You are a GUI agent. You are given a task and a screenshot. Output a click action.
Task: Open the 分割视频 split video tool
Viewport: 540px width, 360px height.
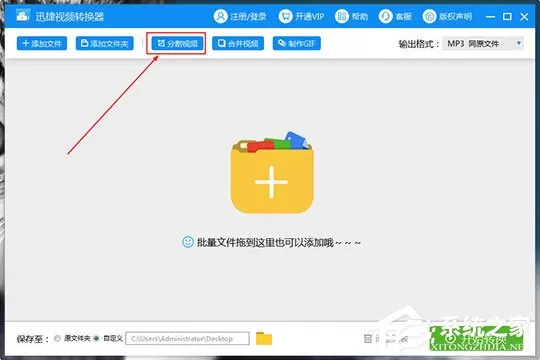[177, 43]
